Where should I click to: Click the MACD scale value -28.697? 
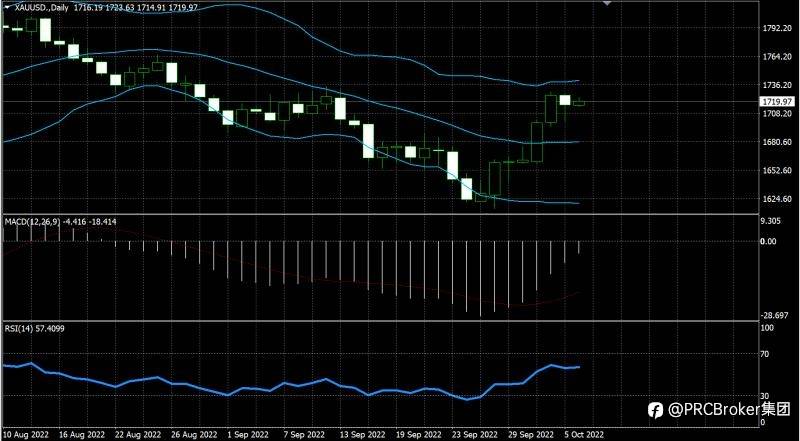(x=774, y=316)
